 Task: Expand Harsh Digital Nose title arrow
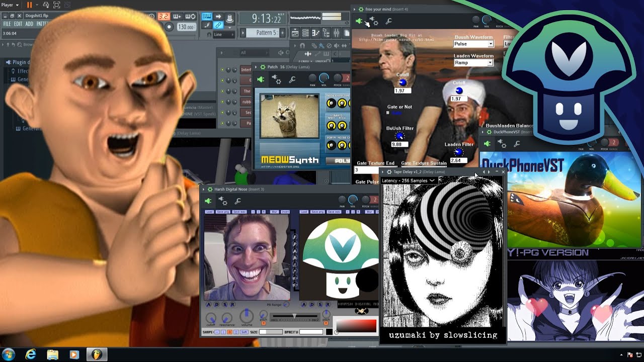[204, 189]
